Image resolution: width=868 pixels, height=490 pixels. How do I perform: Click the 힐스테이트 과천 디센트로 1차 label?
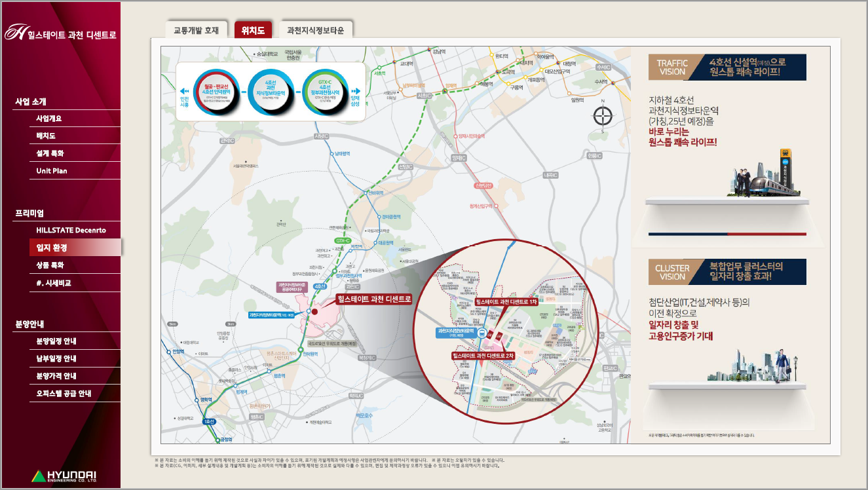pos(506,301)
